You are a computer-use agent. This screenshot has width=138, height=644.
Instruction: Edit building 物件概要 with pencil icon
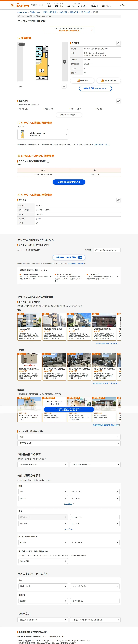118,200
